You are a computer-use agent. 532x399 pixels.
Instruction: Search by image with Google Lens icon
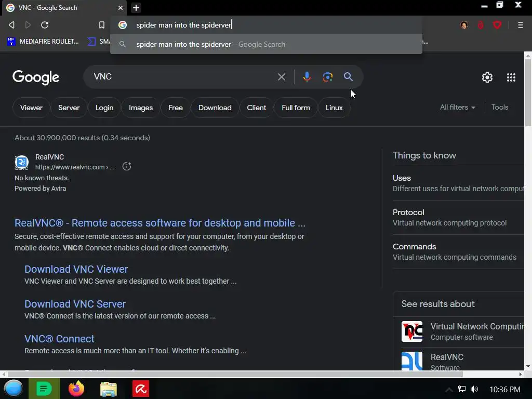[x=327, y=77]
